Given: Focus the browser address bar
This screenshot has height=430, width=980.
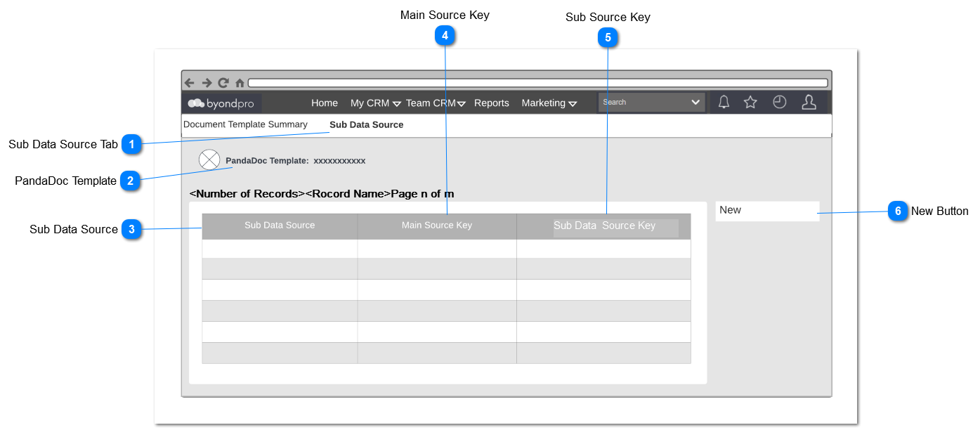Looking at the screenshot, I should pyautogui.click(x=537, y=83).
